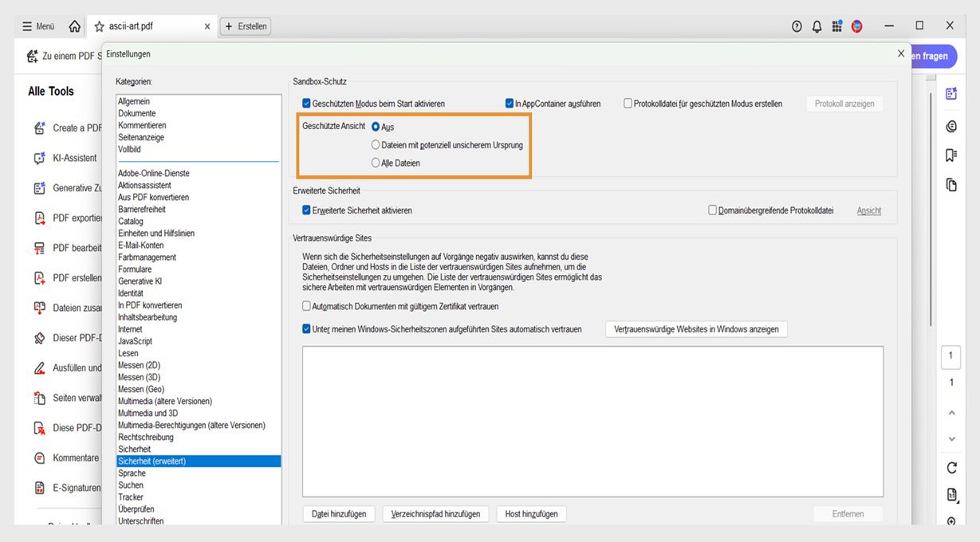Click the Host hinzufügen button
The height and width of the screenshot is (542, 980).
(x=530, y=513)
